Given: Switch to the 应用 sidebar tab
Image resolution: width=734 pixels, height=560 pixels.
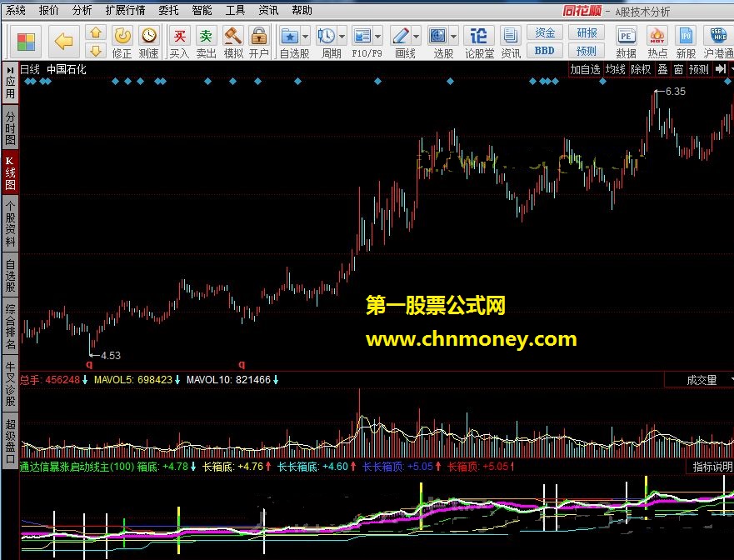Looking at the screenshot, I should [10, 82].
